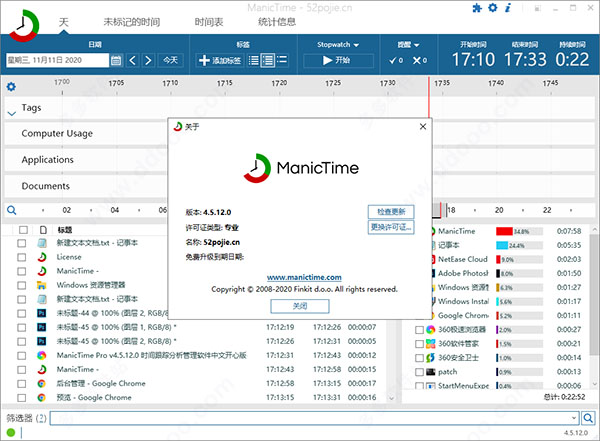This screenshot has width=600, height=441.
Task: Click the date field 星期三, 11月11日 2020
Action: pyautogui.click(x=57, y=60)
